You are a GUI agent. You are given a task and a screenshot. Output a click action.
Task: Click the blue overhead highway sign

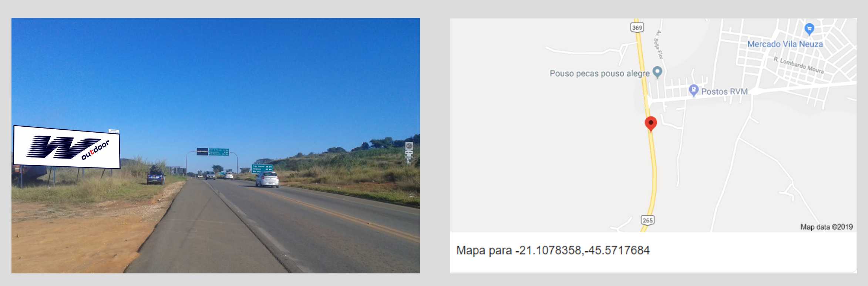(x=213, y=152)
